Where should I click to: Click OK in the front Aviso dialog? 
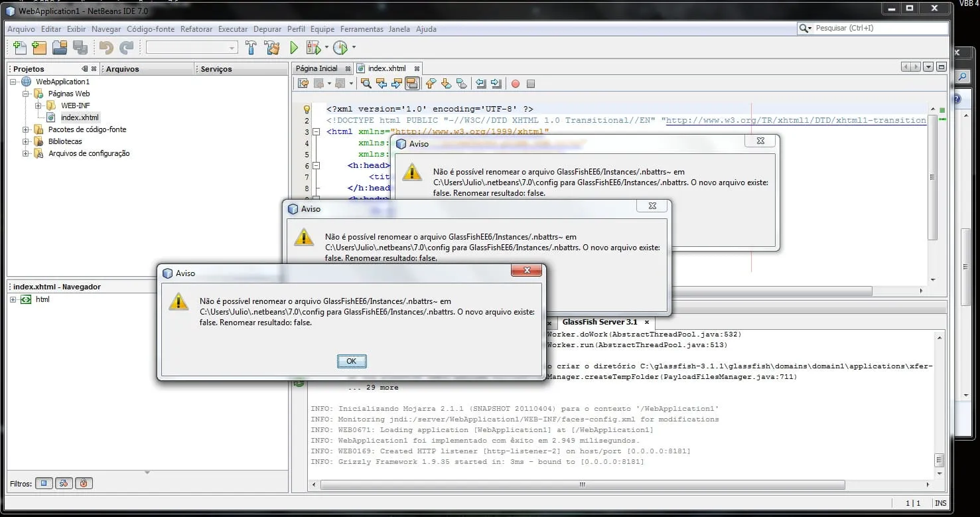(351, 361)
